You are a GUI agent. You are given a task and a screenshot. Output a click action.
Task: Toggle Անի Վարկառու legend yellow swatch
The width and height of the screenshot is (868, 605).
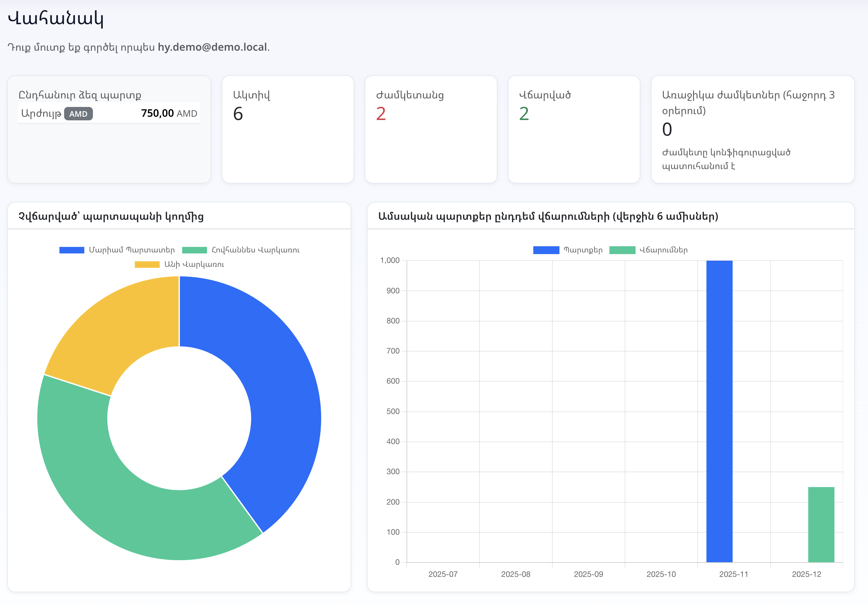[147, 264]
